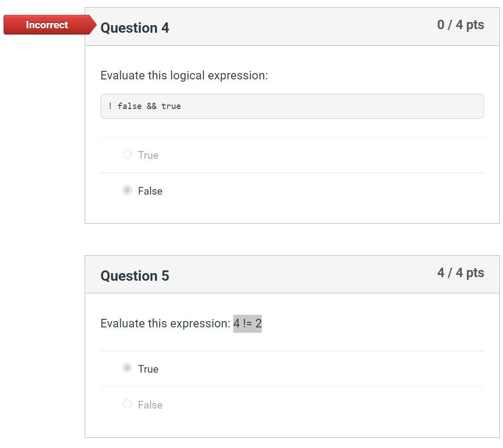This screenshot has width=503, height=448.
Task: Click the divider between True and False options
Action: click(292, 173)
